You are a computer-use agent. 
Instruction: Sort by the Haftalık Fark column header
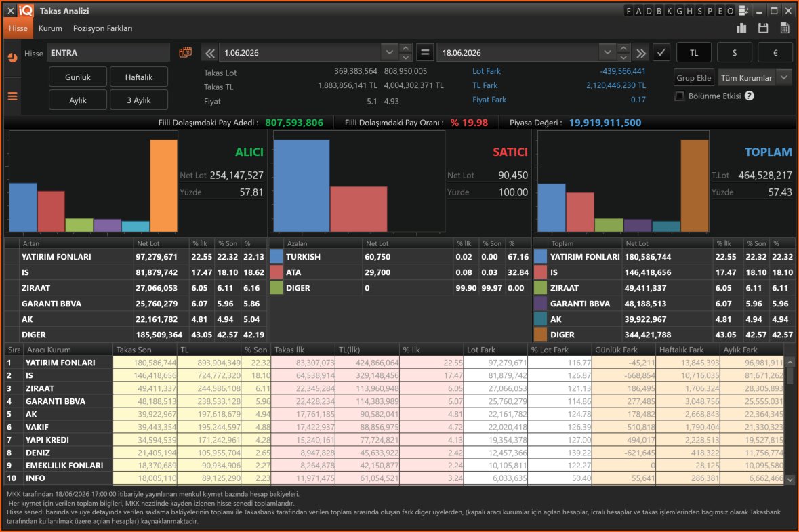pyautogui.click(x=687, y=350)
